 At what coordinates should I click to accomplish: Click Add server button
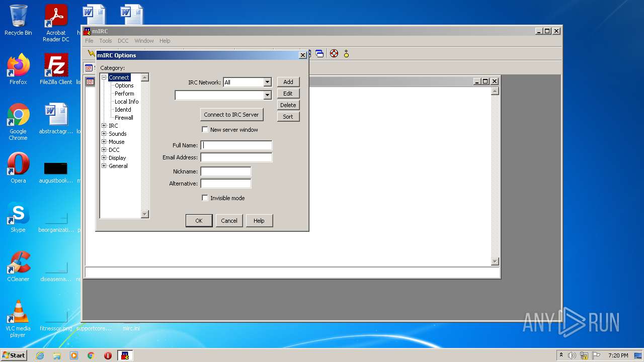[288, 82]
